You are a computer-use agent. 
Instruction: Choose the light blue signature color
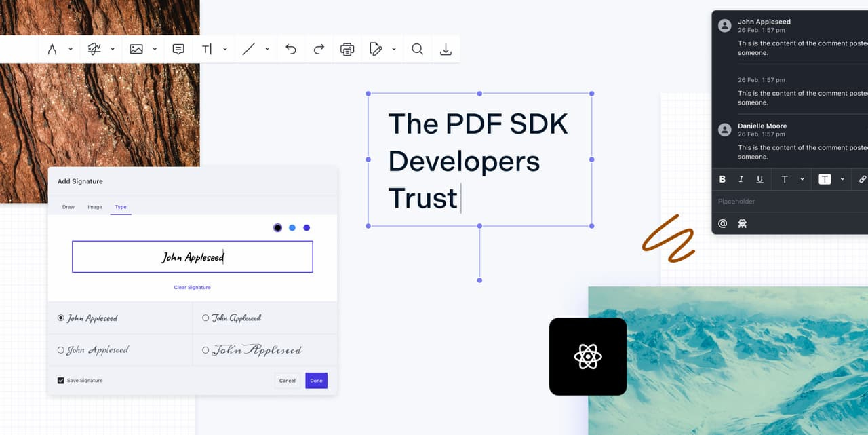point(292,228)
